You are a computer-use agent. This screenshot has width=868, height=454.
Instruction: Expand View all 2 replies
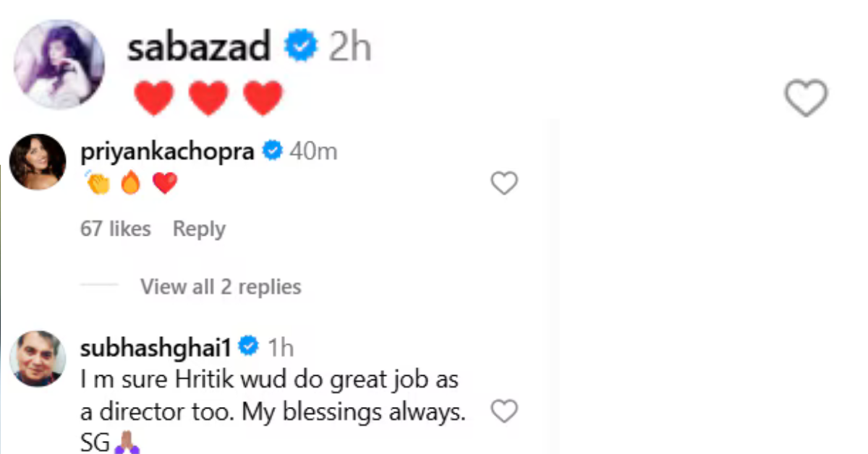[x=221, y=287]
